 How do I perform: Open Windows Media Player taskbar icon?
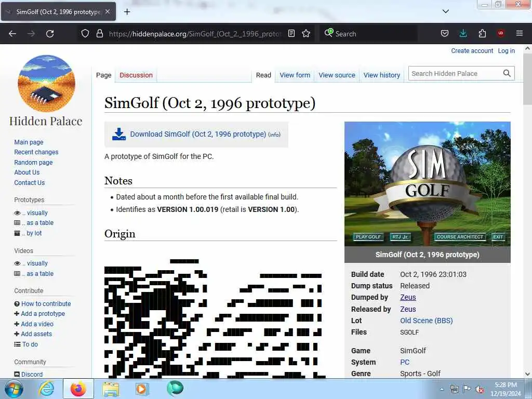tap(141, 389)
